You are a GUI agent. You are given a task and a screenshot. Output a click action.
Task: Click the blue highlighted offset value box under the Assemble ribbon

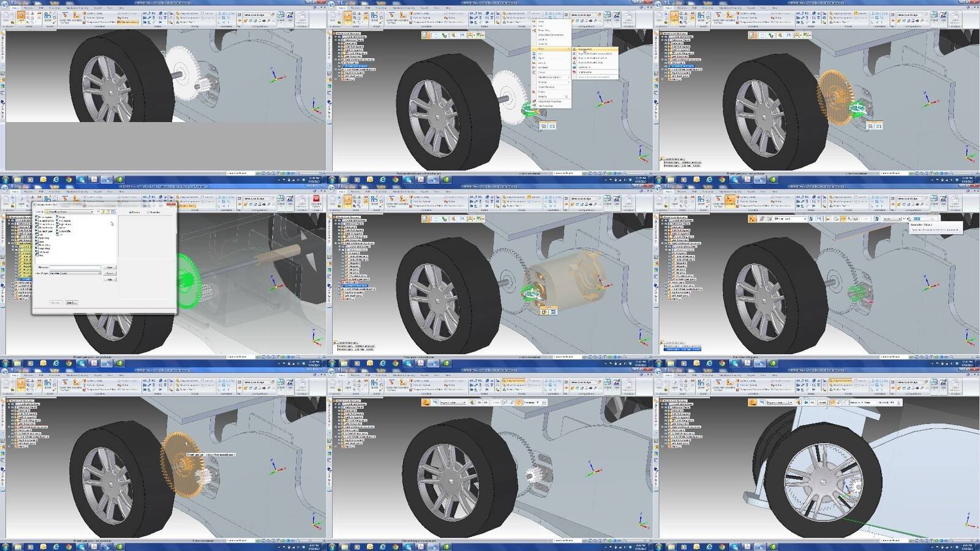917,219
